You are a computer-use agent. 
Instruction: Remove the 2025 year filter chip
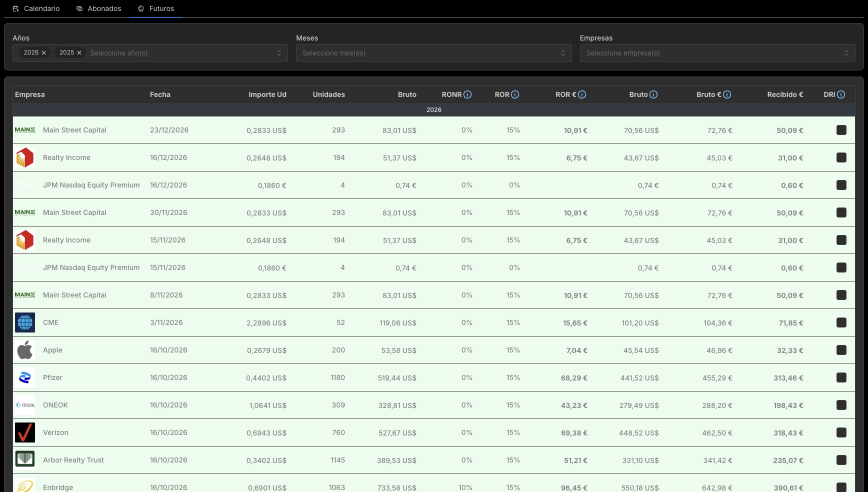(79, 53)
